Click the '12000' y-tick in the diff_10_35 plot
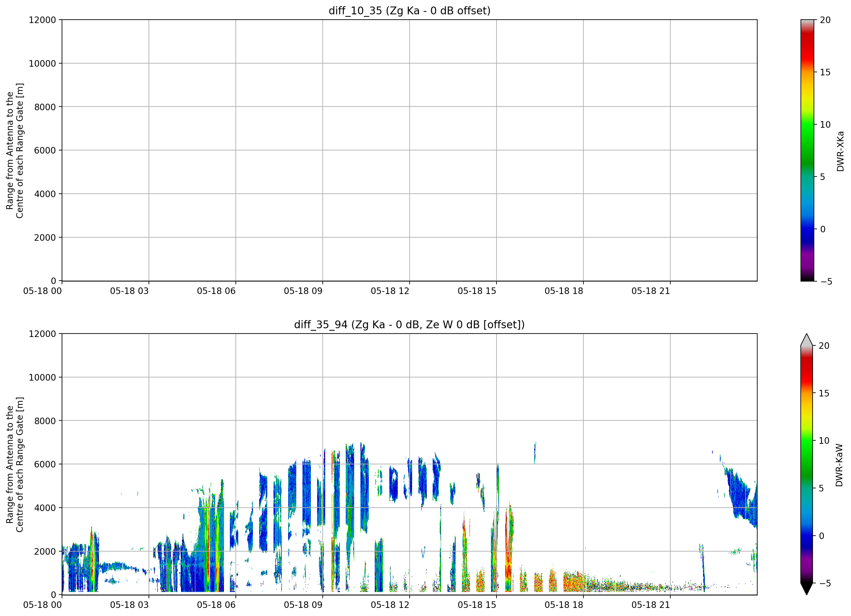The width and height of the screenshot is (851, 616). (42, 20)
